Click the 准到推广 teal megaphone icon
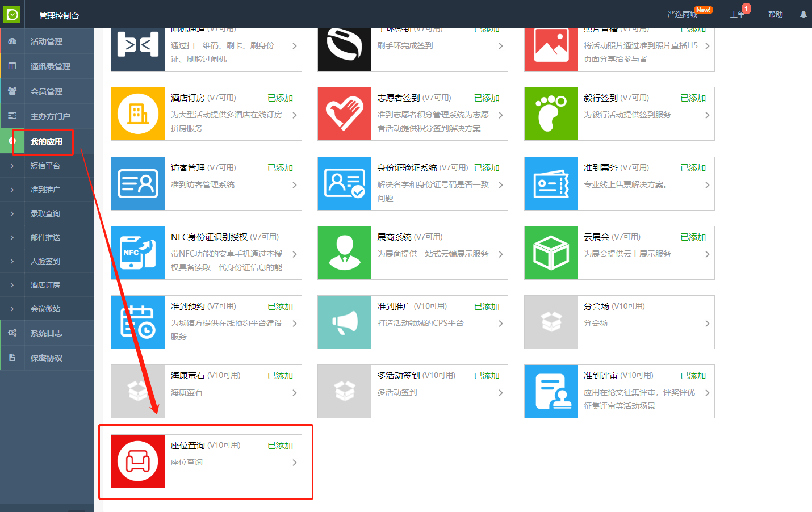 coord(345,322)
